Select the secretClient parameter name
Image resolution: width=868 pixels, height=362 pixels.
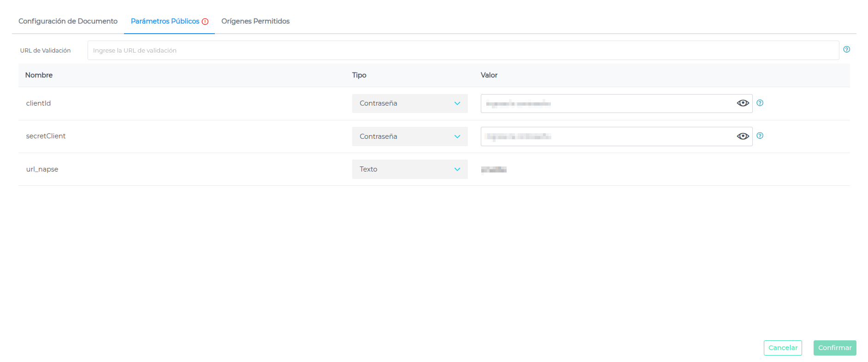click(x=46, y=136)
